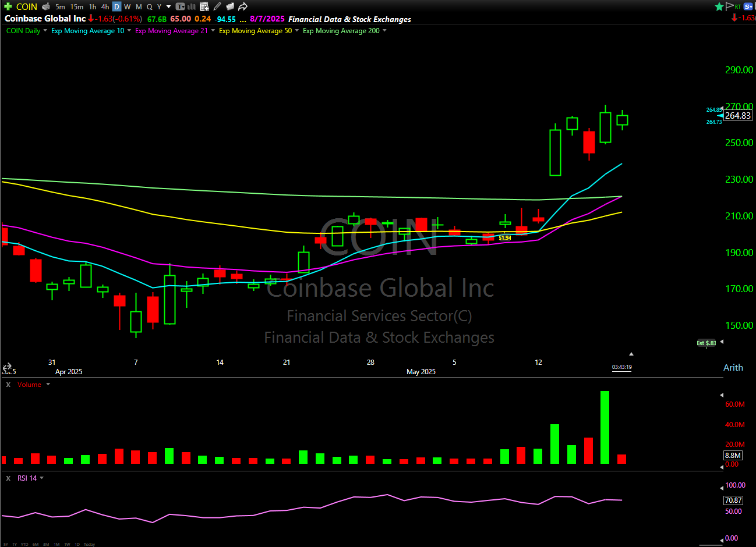This screenshot has height=547, width=756.
Task: Open the calendar table icon in toolbar
Action: click(x=204, y=6)
